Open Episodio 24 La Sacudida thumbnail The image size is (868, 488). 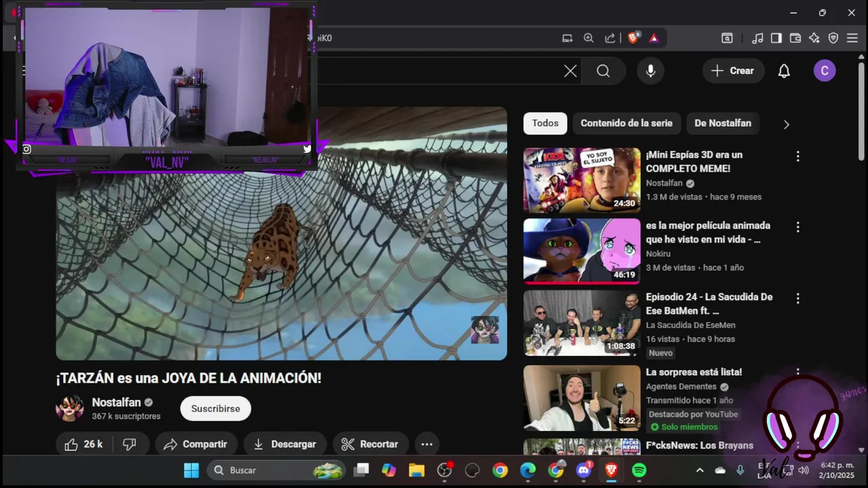click(x=582, y=323)
